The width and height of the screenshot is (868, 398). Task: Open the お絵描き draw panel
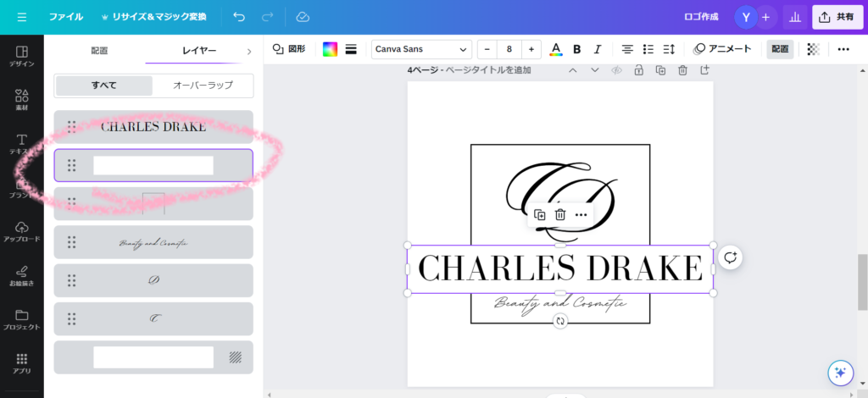pyautogui.click(x=21, y=276)
